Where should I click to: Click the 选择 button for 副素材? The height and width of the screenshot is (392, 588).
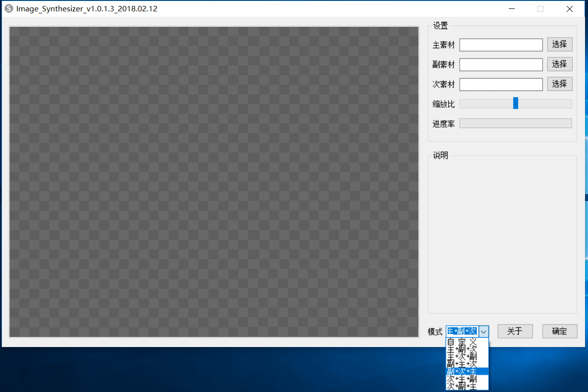pos(559,64)
